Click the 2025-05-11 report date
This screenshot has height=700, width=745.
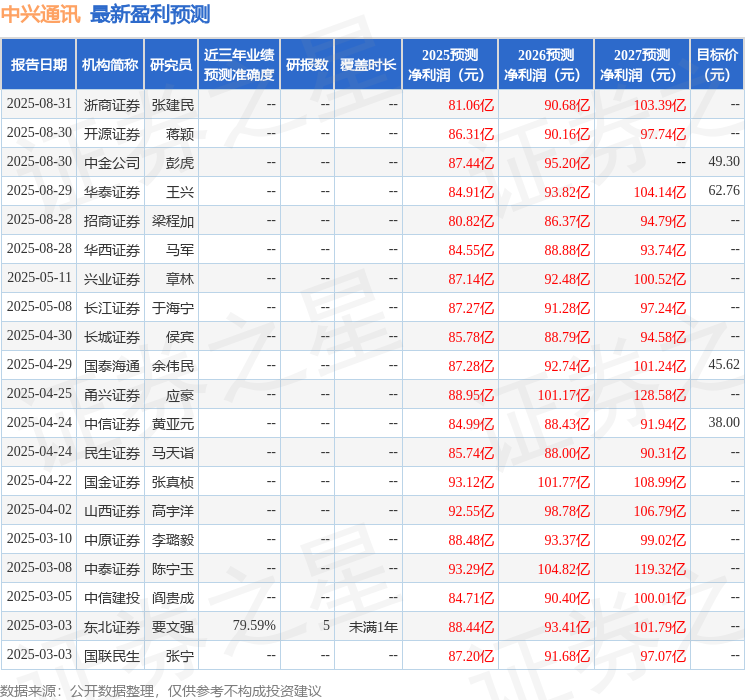(39, 278)
